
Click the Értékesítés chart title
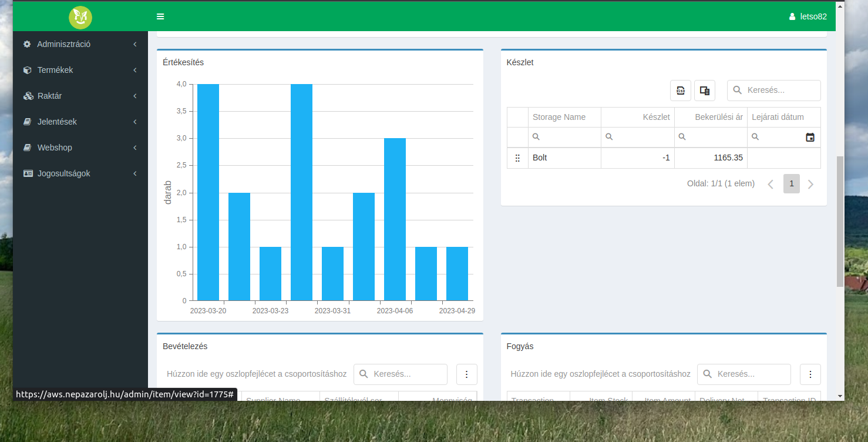183,62
